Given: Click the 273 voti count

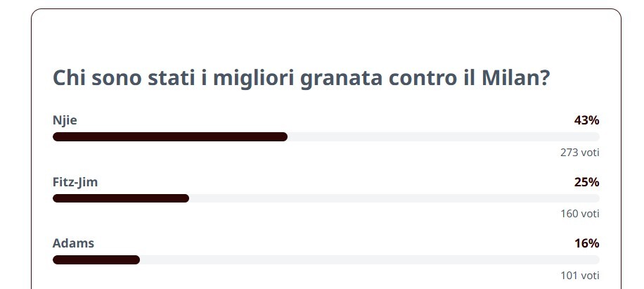Looking at the screenshot, I should click(580, 153).
